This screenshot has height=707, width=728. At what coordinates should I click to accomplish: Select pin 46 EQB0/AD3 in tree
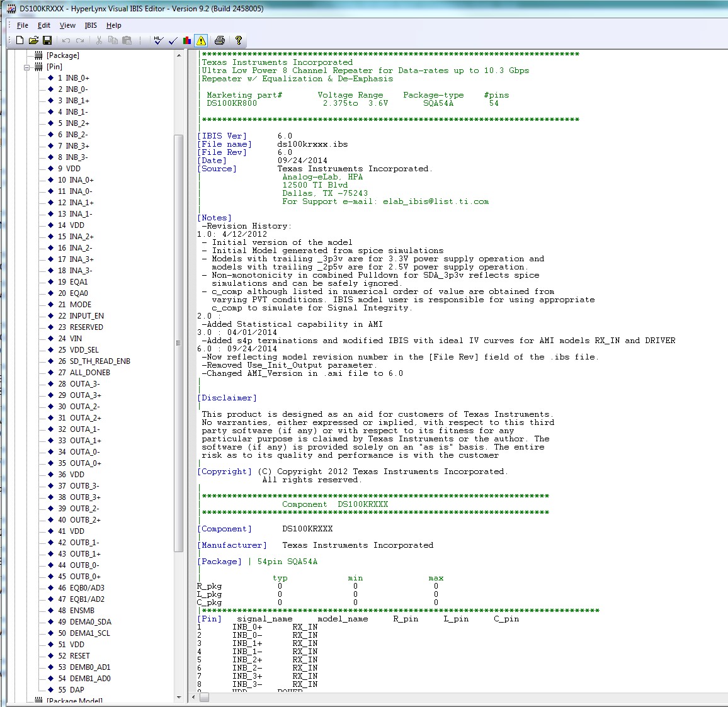click(81, 587)
